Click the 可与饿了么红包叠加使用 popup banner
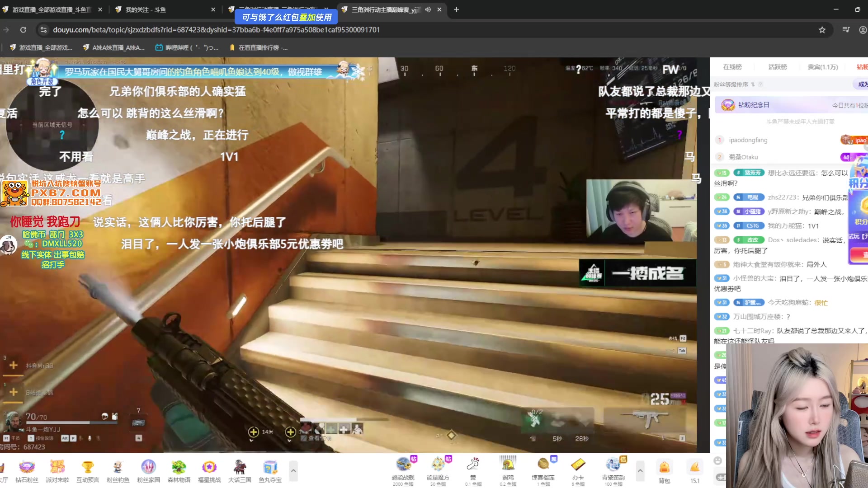This screenshot has width=868, height=488. pyautogui.click(x=286, y=17)
